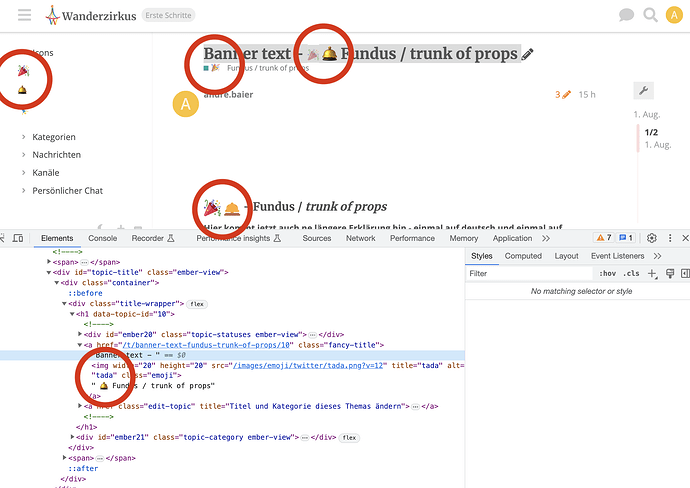Collapse the div class container node
690x488 pixels.
point(57,283)
